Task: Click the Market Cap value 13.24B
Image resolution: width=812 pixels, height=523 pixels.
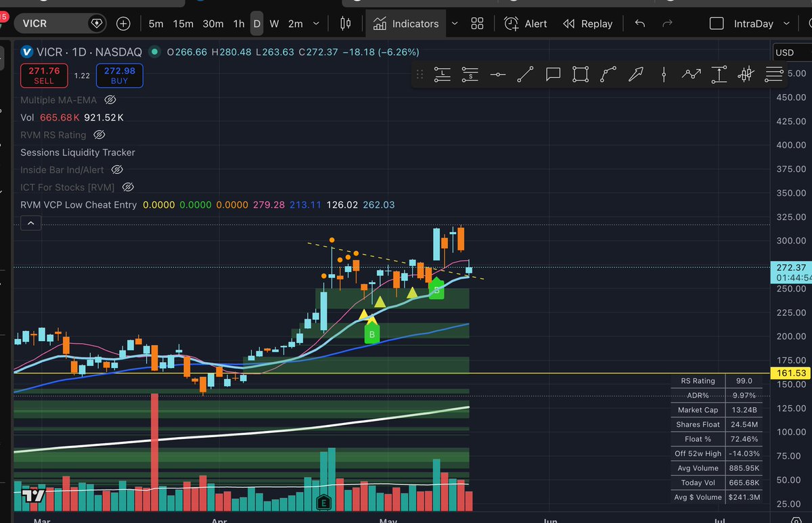Action: point(744,410)
